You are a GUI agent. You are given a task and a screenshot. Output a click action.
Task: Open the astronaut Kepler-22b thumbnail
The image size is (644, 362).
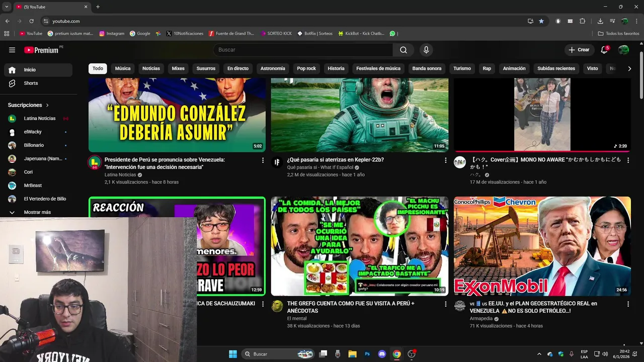(360, 115)
